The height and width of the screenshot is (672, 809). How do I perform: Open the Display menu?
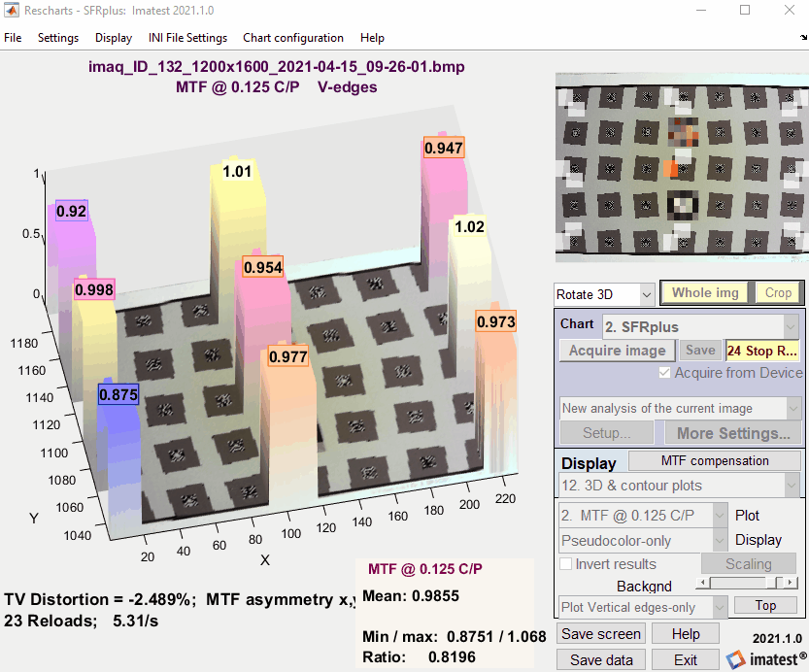[114, 38]
